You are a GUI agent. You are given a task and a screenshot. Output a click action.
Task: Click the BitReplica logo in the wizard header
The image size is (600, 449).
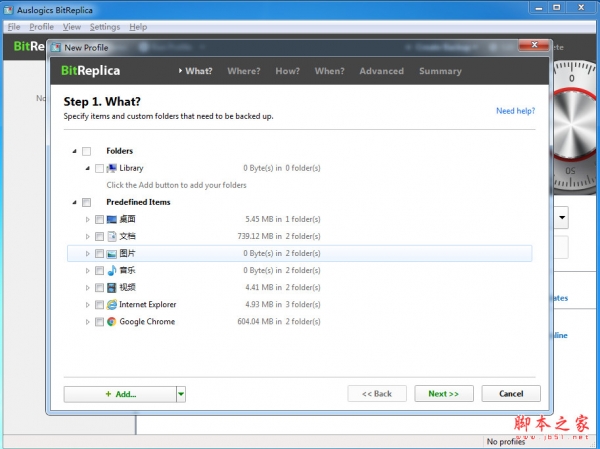pos(91,70)
